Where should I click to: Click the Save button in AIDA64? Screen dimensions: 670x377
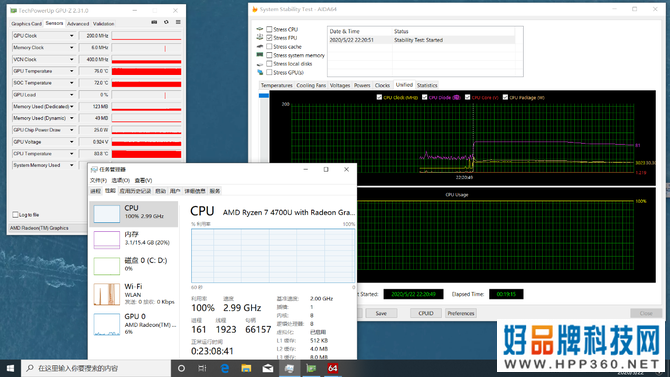pyautogui.click(x=381, y=313)
